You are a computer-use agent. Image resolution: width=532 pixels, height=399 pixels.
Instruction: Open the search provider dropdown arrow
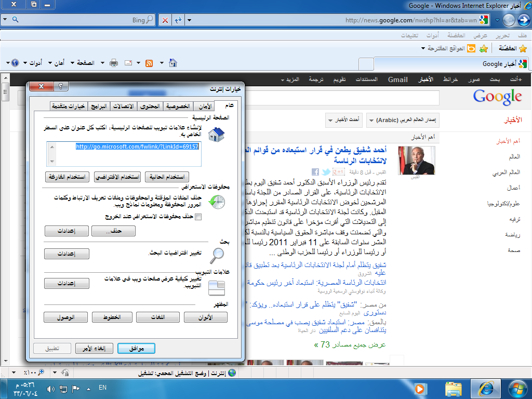(5, 20)
